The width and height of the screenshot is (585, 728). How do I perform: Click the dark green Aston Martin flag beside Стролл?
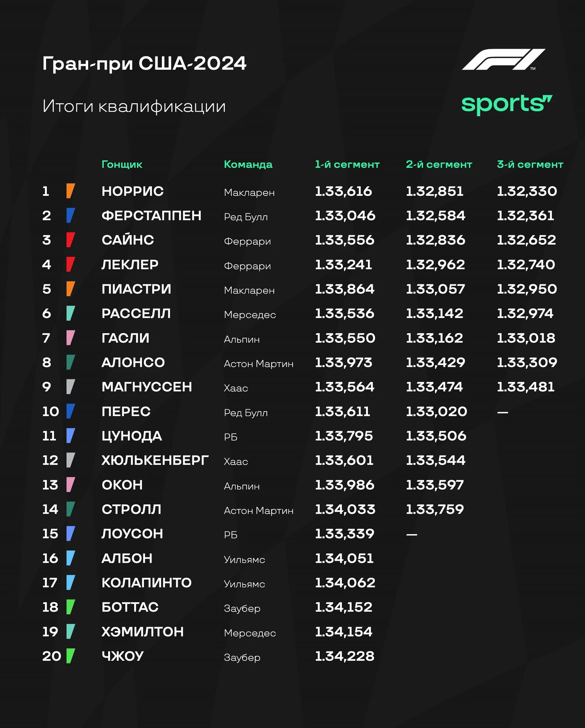coord(71,509)
